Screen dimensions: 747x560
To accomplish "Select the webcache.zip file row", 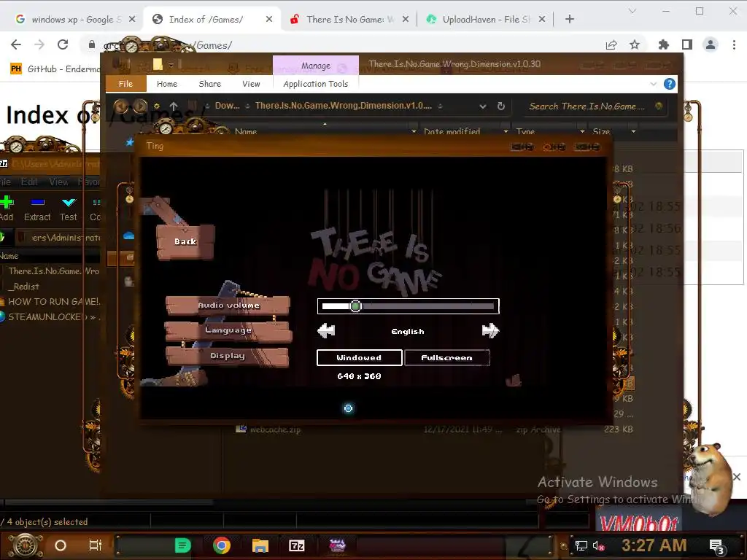I will (433, 429).
